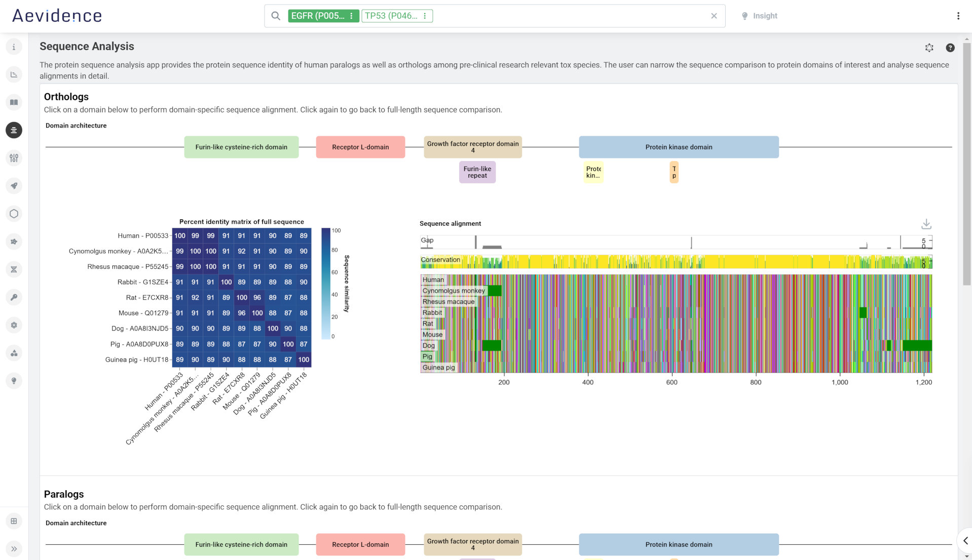Clear the search bar with the X

point(714,16)
